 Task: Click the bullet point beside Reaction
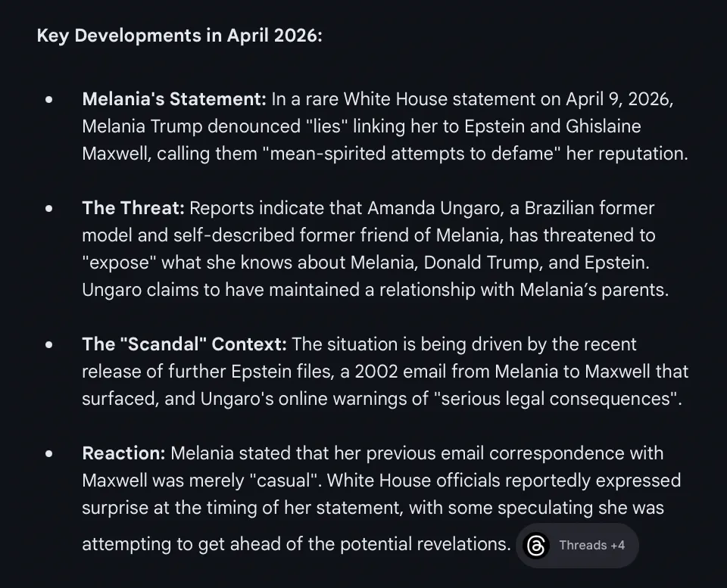point(49,453)
